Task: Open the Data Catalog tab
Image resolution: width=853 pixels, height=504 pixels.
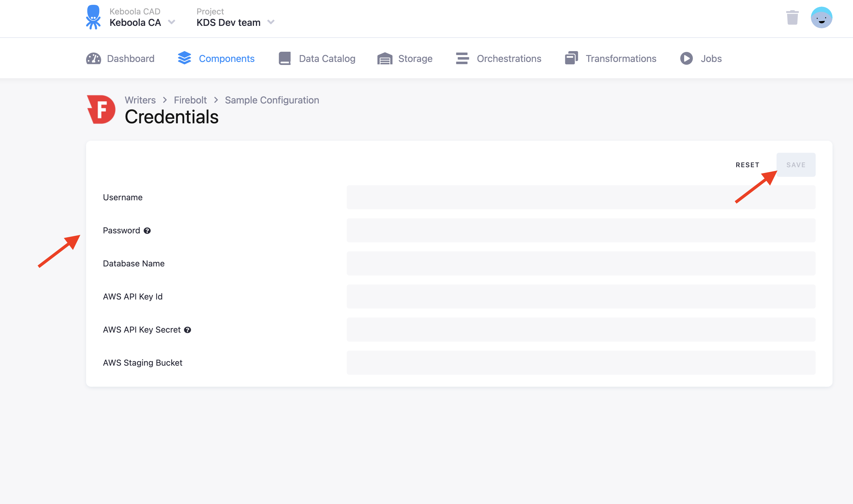Action: (x=317, y=58)
